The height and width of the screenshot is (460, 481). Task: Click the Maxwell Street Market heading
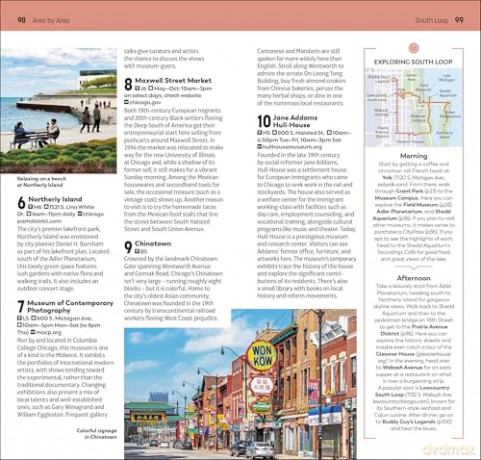click(x=173, y=81)
